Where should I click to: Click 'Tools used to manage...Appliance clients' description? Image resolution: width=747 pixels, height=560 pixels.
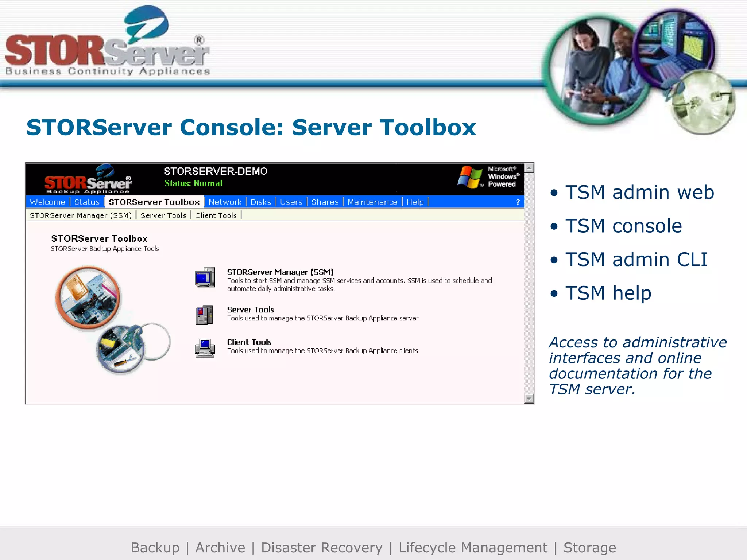[322, 351]
